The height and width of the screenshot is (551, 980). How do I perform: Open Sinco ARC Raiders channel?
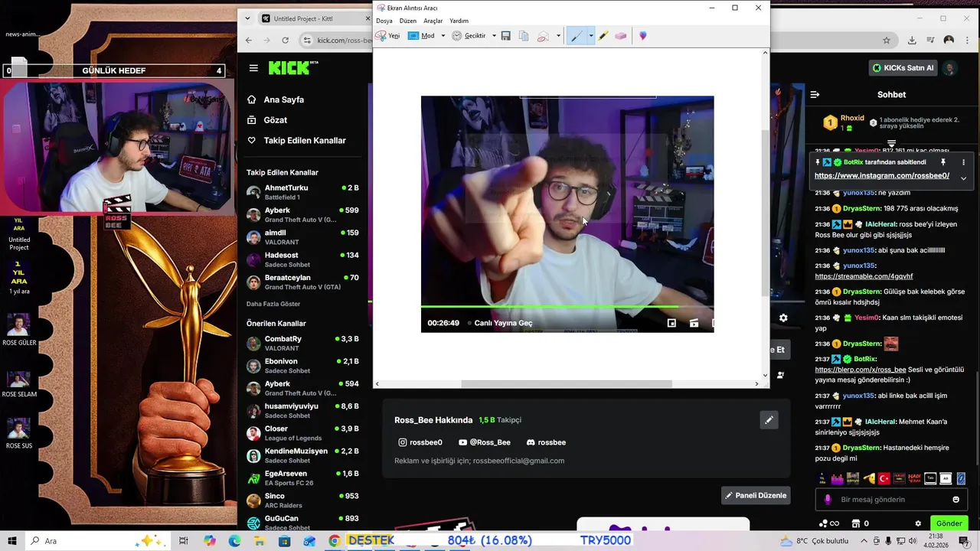click(x=302, y=500)
